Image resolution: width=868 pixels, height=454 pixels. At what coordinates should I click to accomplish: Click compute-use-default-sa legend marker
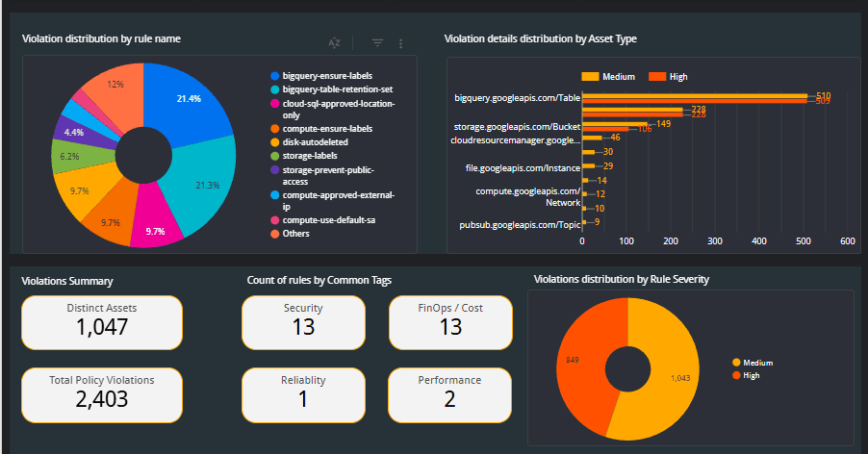274,220
